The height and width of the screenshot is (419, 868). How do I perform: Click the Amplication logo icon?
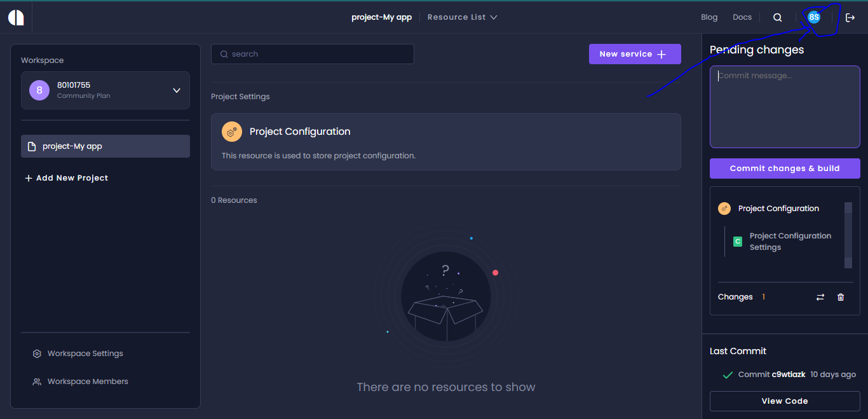coord(16,17)
